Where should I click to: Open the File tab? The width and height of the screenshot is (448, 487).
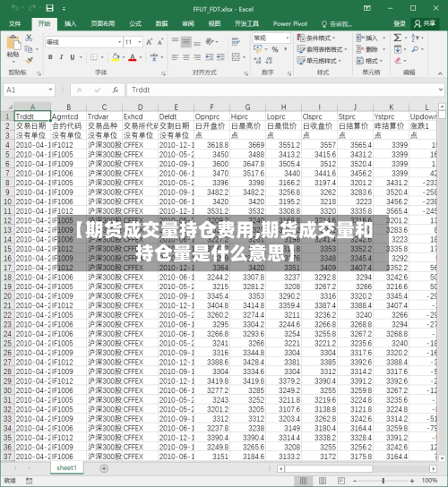pyautogui.click(x=15, y=23)
